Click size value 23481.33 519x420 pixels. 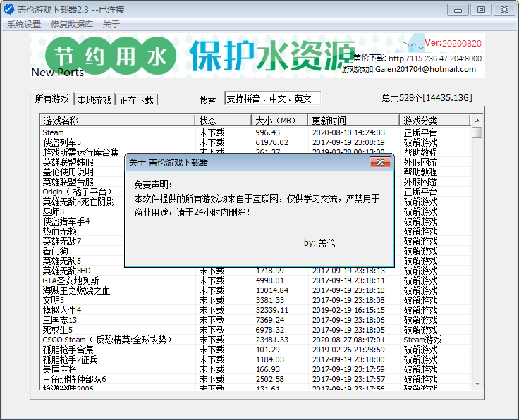(271, 340)
